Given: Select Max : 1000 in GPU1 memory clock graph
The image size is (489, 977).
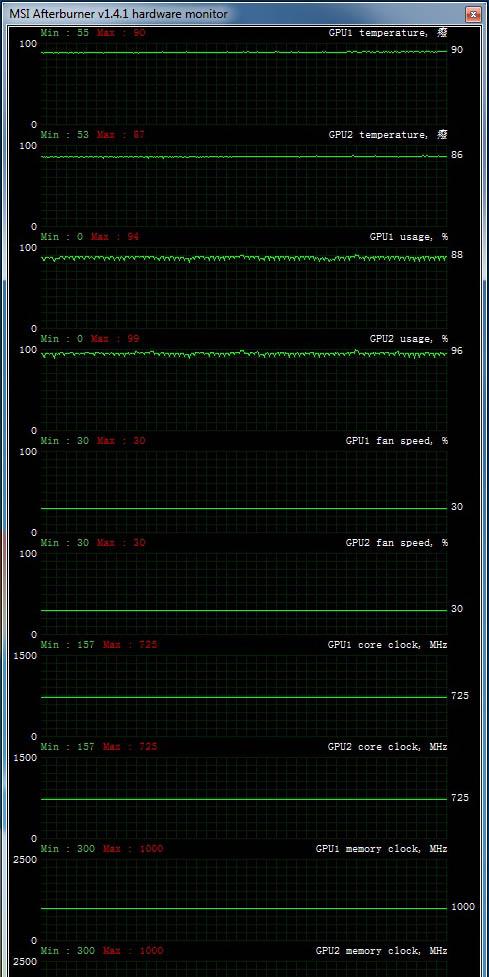Looking at the screenshot, I should (x=133, y=849).
